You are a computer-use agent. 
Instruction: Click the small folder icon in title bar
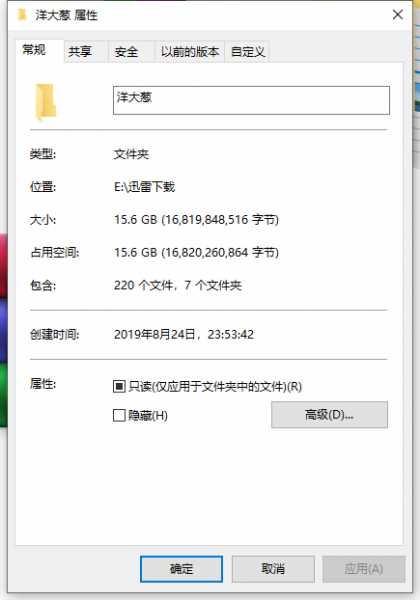23,15
